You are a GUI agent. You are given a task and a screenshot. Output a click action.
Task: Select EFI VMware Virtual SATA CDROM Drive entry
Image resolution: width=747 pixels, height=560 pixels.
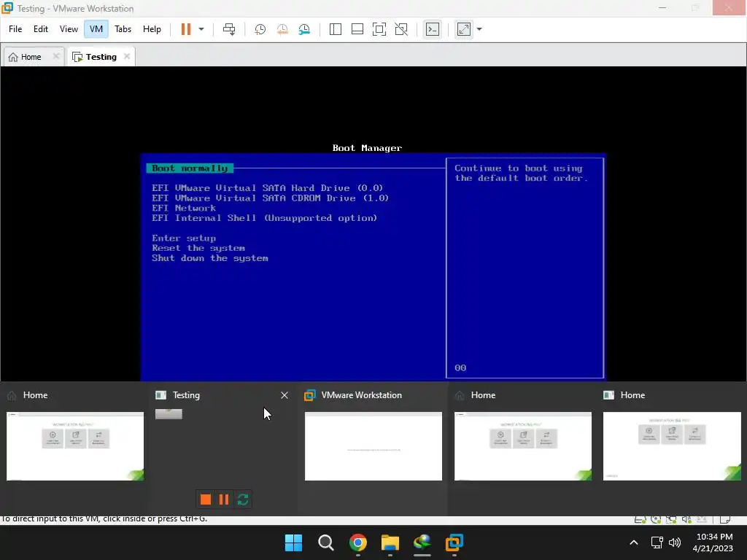[x=270, y=198]
